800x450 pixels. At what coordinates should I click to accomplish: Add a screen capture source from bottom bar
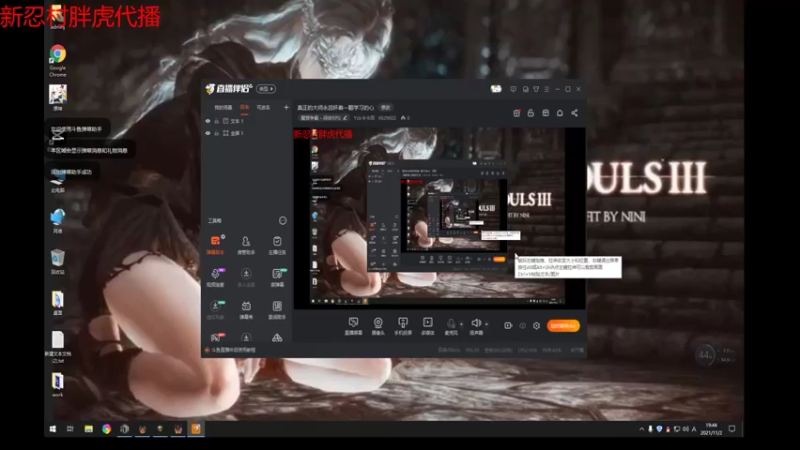pos(353,326)
